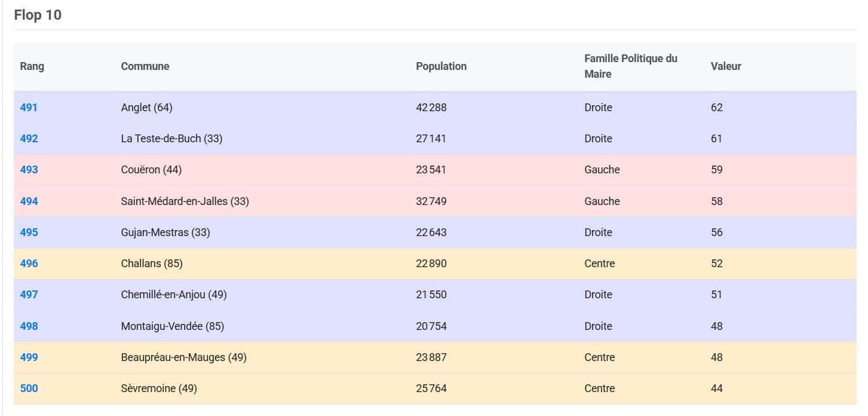Open the last rank link 500
This screenshot has height=416, width=868.
tap(29, 389)
